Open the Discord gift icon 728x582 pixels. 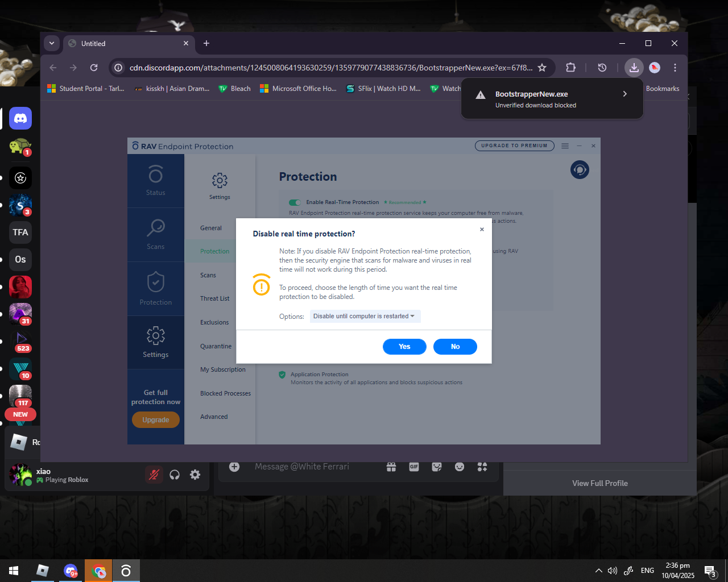point(391,467)
